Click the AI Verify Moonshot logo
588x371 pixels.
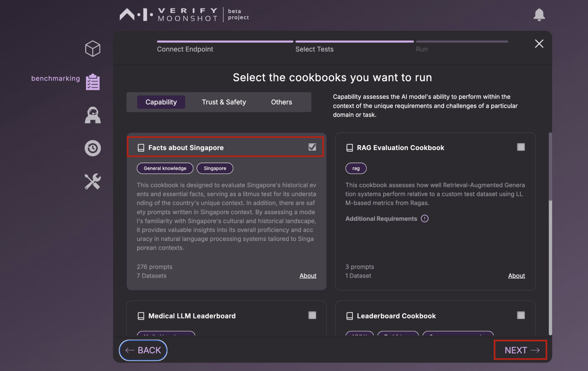click(x=184, y=15)
